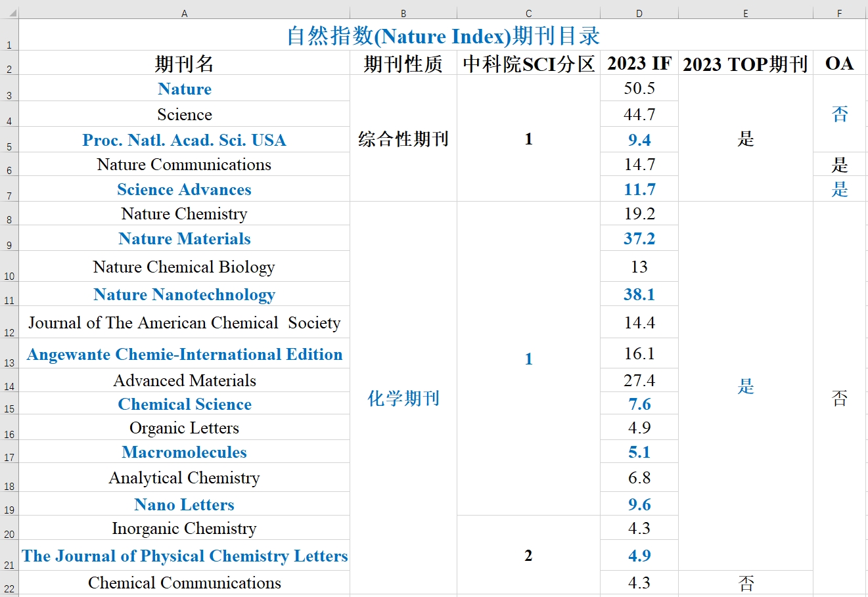Select column D header
Image resolution: width=868 pixels, height=597 pixels.
pyautogui.click(x=639, y=13)
